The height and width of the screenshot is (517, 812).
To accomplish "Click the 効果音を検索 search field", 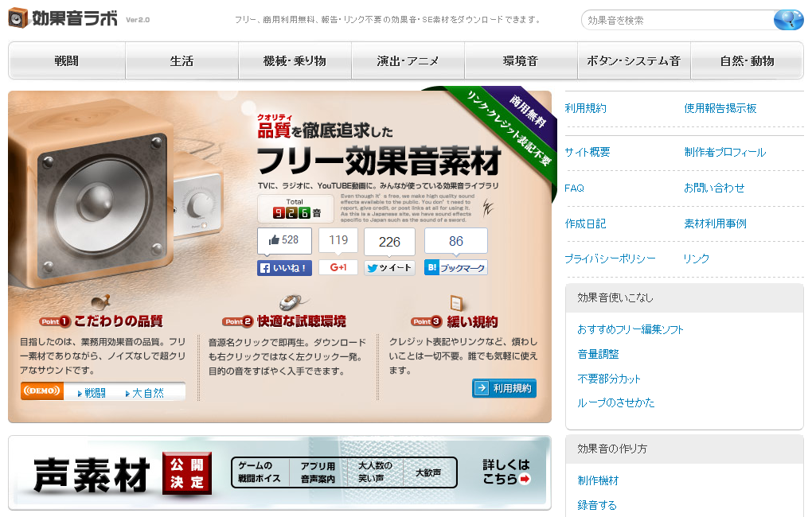I will 677,20.
